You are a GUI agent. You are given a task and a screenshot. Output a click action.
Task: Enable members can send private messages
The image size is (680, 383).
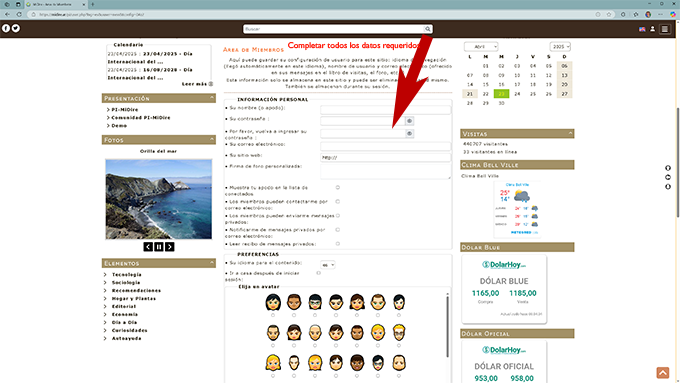click(337, 216)
